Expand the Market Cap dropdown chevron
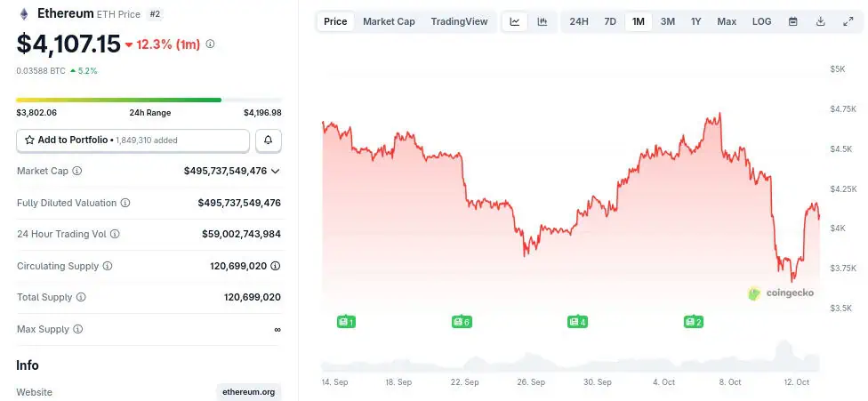Image resolution: width=868 pixels, height=401 pixels. click(x=276, y=171)
